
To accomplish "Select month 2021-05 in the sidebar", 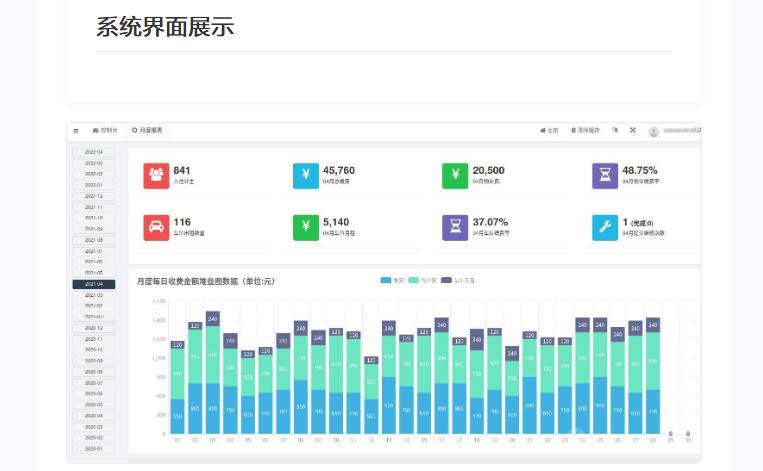I will (94, 273).
